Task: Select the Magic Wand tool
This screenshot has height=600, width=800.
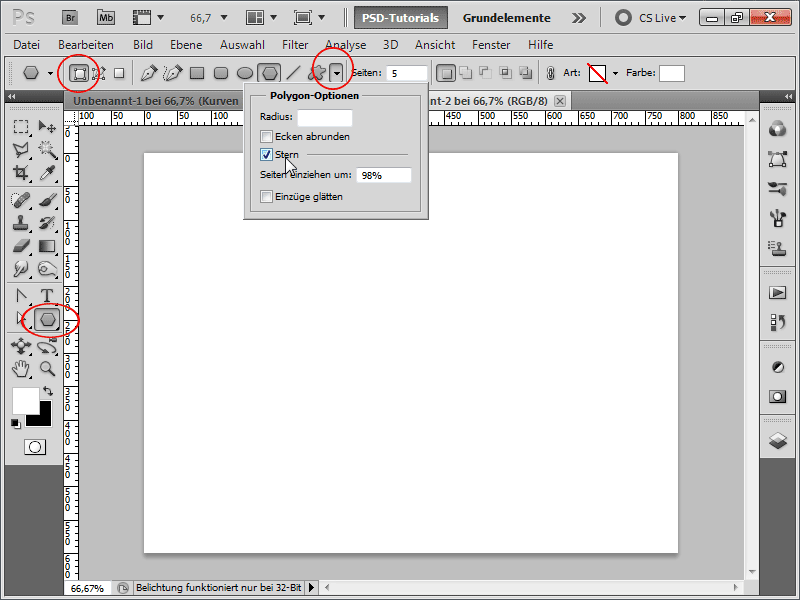Action: pyautogui.click(x=47, y=149)
